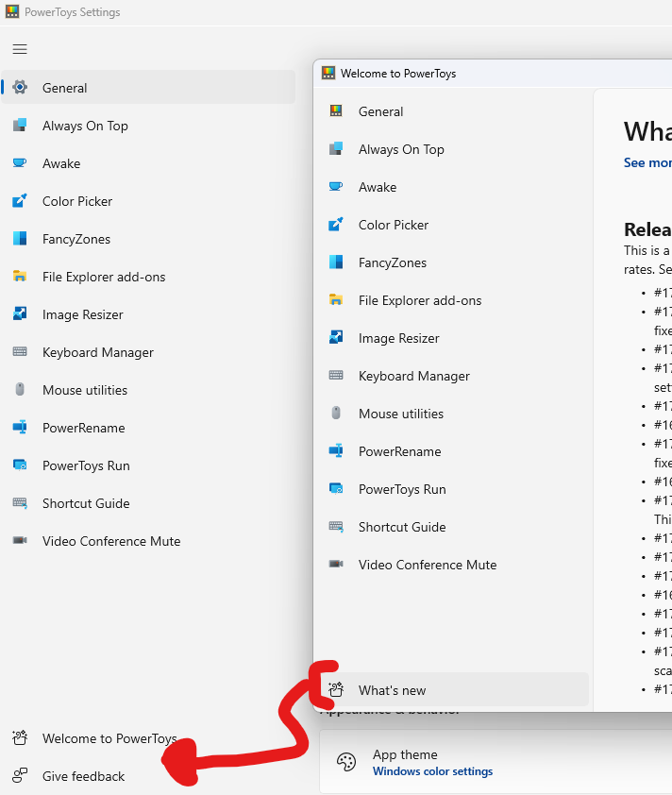672x795 pixels.
Task: Click PowerToys Run icon in Settings sidebar
Action: click(x=20, y=465)
